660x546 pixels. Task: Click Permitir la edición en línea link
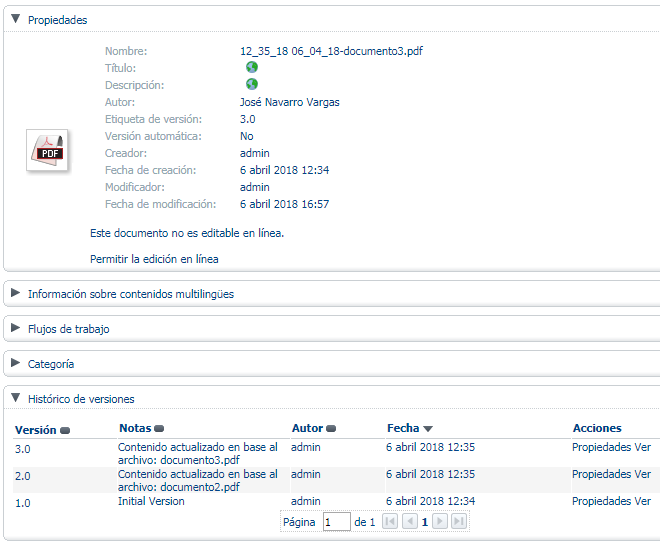click(154, 259)
